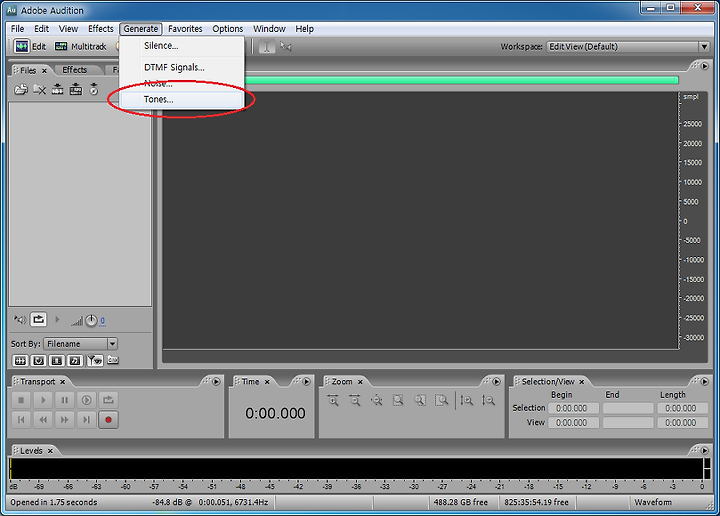The height and width of the screenshot is (516, 720).
Task: Toggle Show Markers filter button
Action: [95, 361]
